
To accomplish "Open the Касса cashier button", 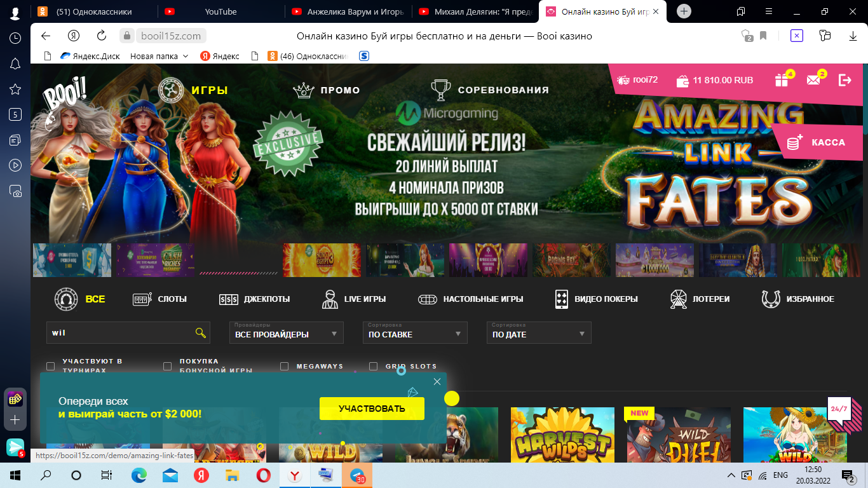I will click(816, 142).
